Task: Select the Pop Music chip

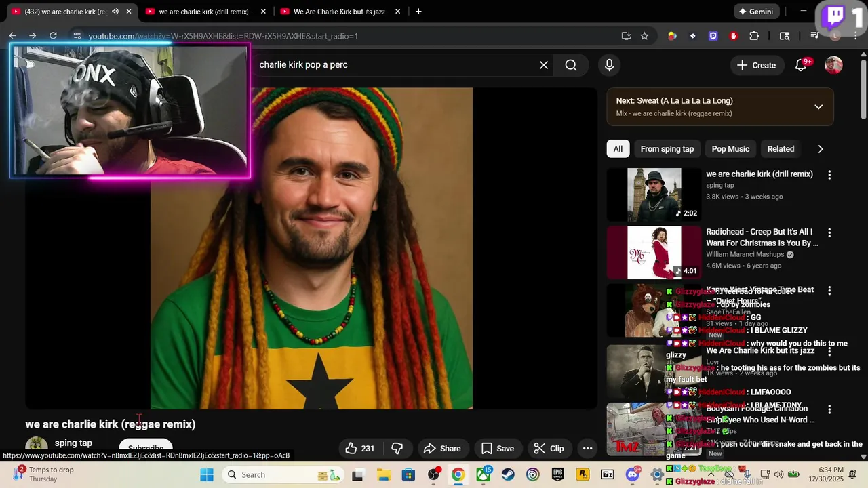Action: pyautogui.click(x=730, y=149)
